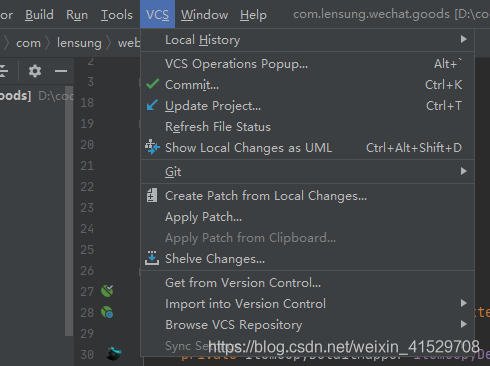This screenshot has width=490, height=366.
Task: Hide the project panel with minus icon
Action: pyautogui.click(x=61, y=71)
